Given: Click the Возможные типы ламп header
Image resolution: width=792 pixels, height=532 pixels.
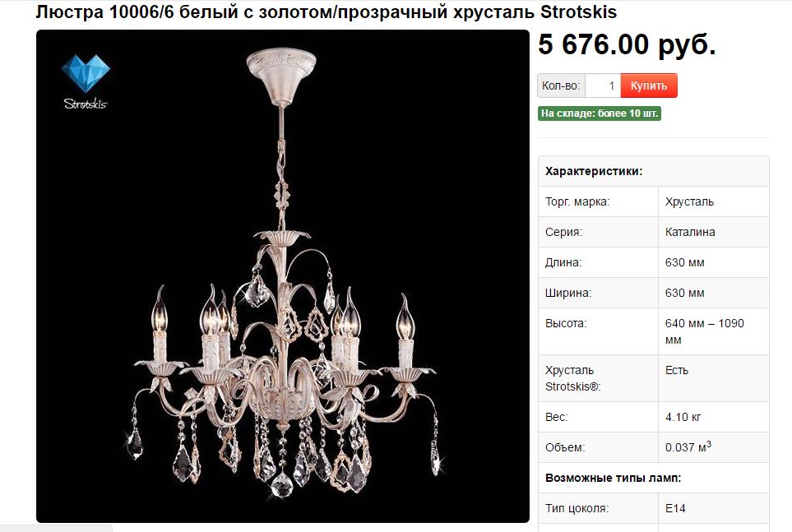Looking at the screenshot, I should (614, 478).
